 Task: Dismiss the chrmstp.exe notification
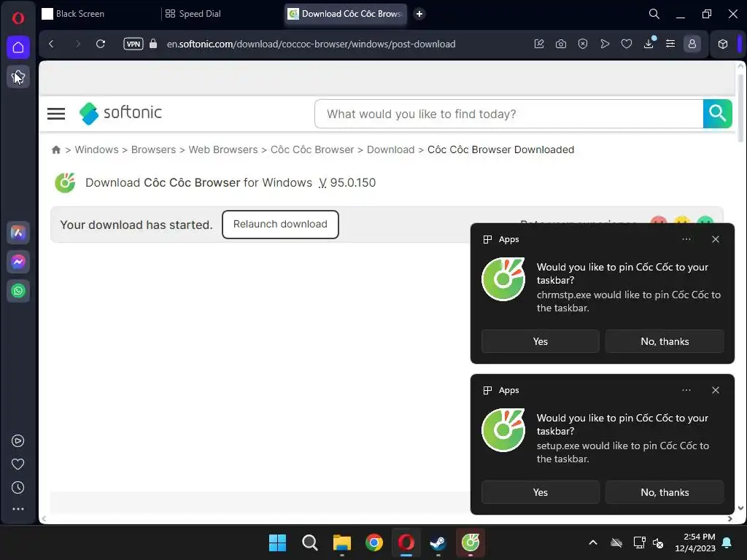pyautogui.click(x=716, y=239)
